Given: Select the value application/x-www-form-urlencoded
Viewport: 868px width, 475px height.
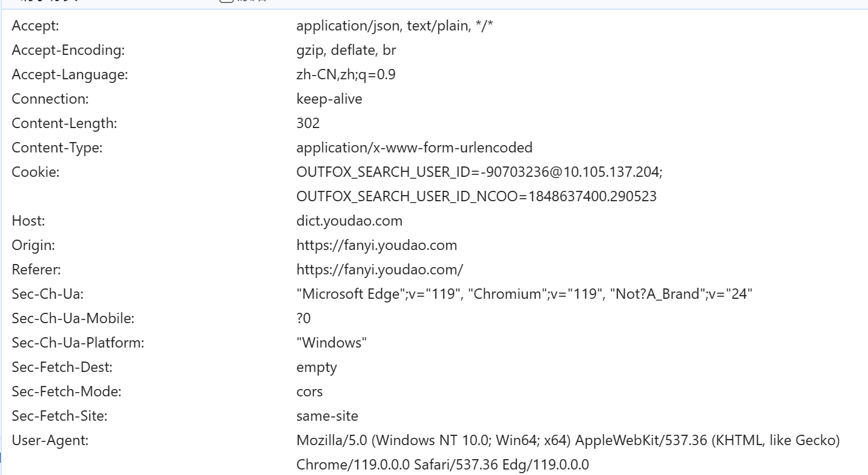Looking at the screenshot, I should click(414, 148).
